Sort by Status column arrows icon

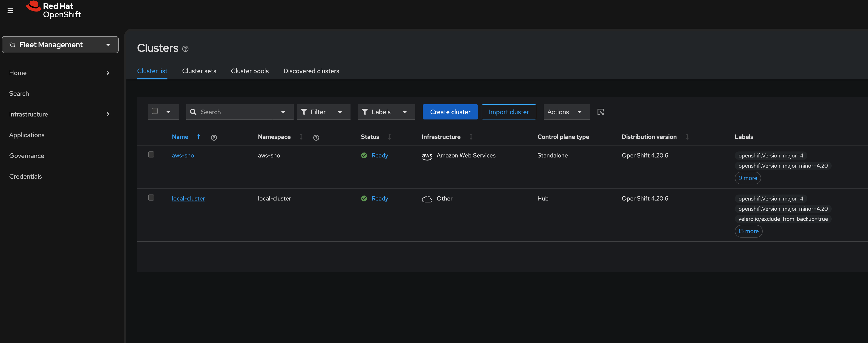pos(389,137)
